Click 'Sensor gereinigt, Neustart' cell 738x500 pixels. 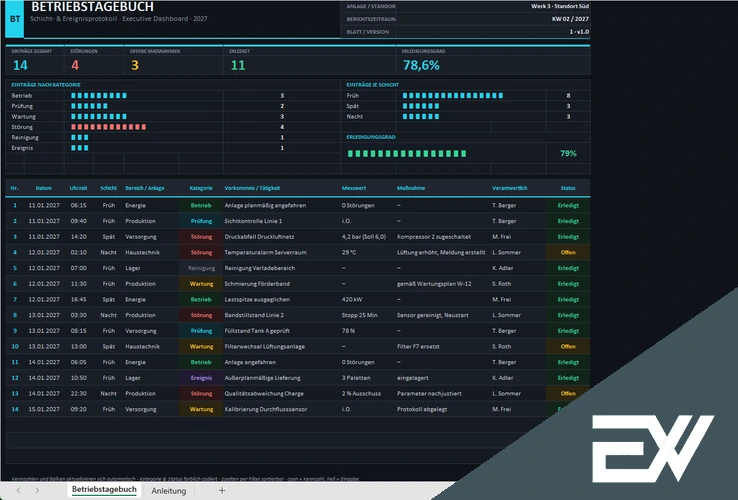[433, 315]
